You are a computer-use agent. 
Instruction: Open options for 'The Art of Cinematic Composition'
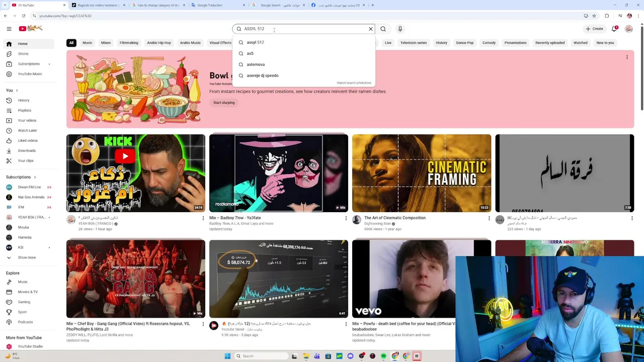(489, 218)
